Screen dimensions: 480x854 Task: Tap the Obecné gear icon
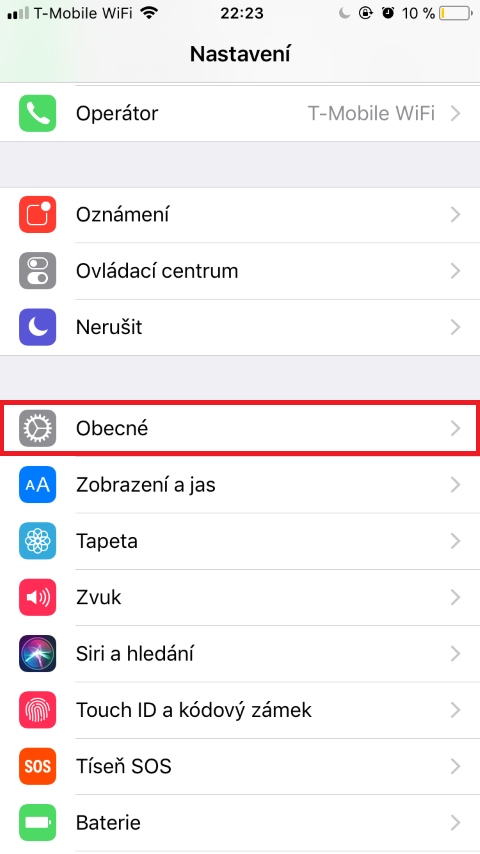[x=38, y=428]
